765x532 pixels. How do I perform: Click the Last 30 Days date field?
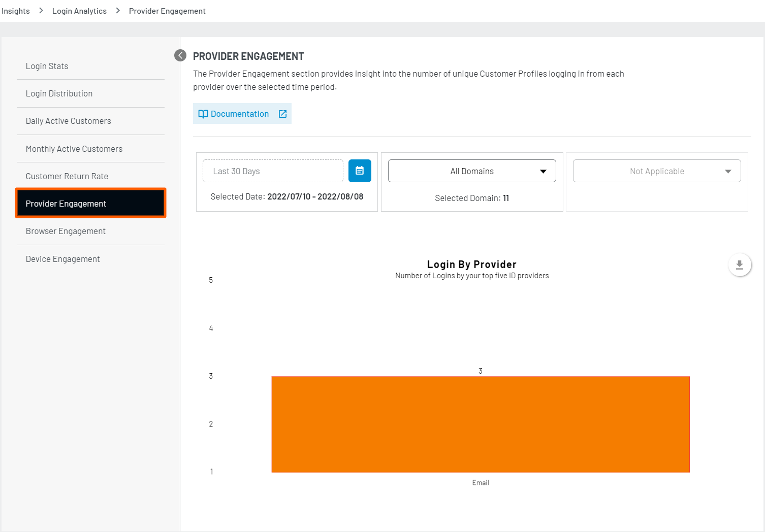click(x=273, y=171)
